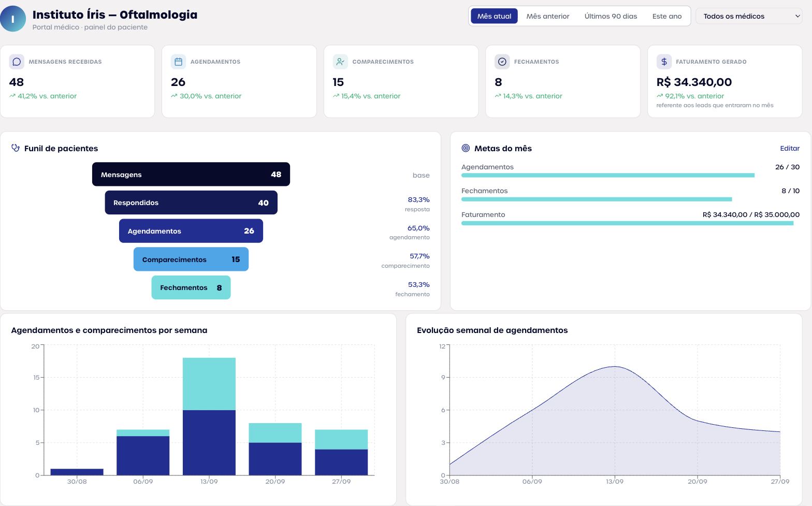Click the person-check icon on Comparecimentos card
The image size is (812, 506).
(340, 62)
